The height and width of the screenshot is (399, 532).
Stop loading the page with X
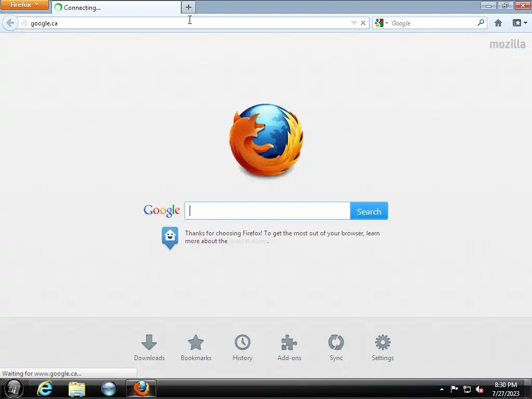click(x=363, y=23)
